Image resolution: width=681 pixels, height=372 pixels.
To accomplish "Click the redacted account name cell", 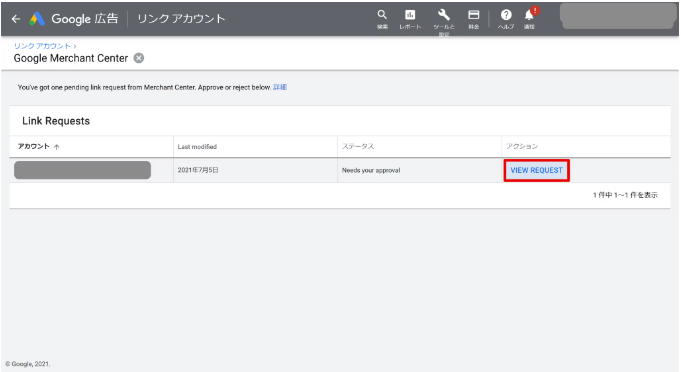I will click(x=83, y=170).
